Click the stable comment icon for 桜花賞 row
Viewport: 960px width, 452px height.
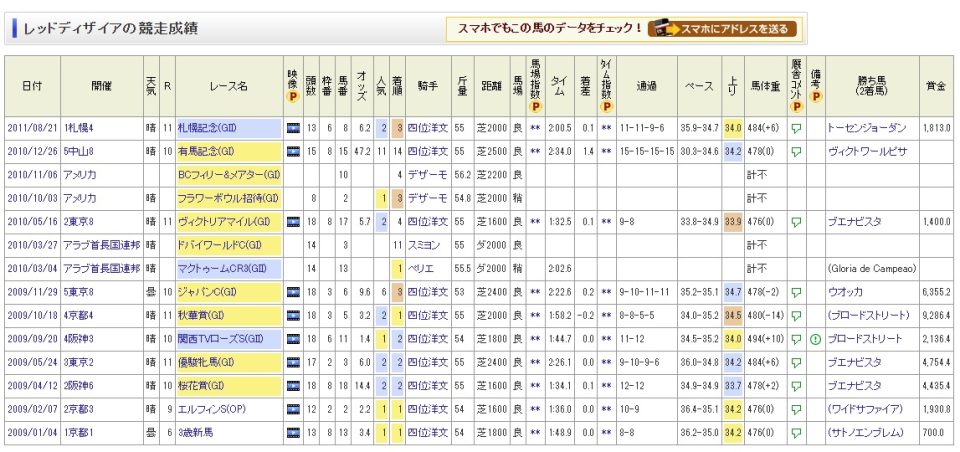pos(796,386)
